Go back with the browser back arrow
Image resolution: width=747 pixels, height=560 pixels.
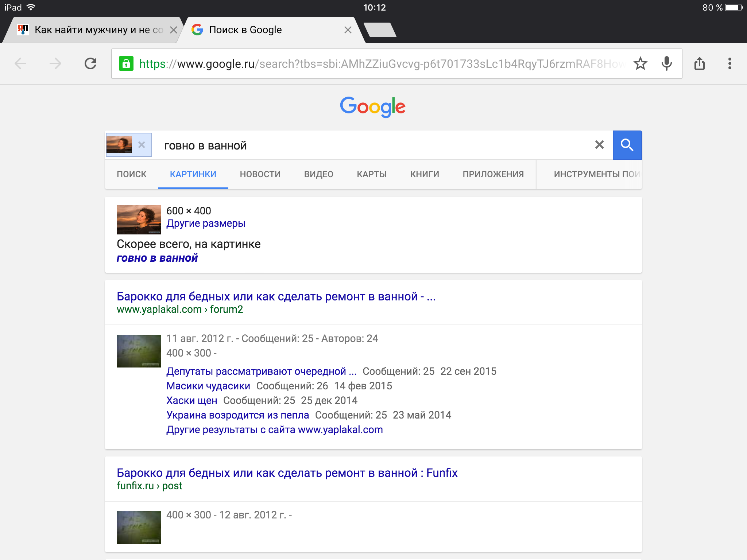coord(20,64)
